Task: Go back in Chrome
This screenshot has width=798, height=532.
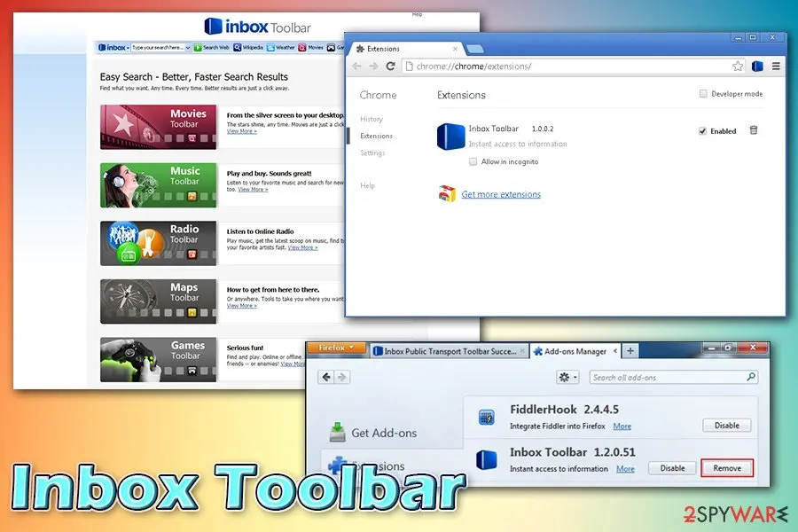Action: coord(356,66)
